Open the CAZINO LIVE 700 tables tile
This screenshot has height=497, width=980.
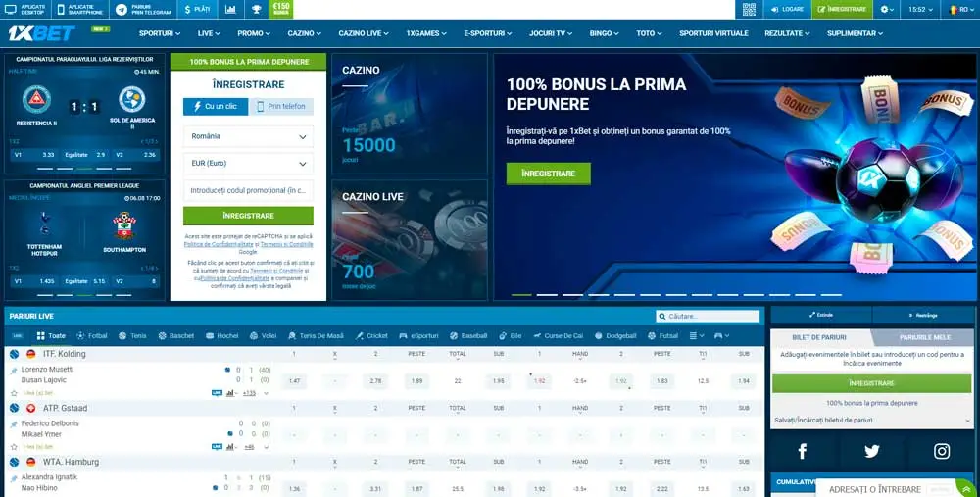pyautogui.click(x=410, y=240)
